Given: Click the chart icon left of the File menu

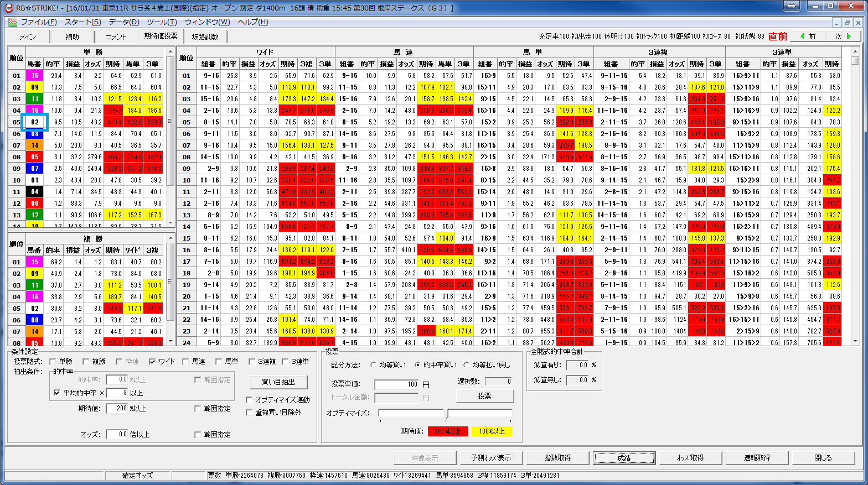Looking at the screenshot, I should pyautogui.click(x=13, y=22).
